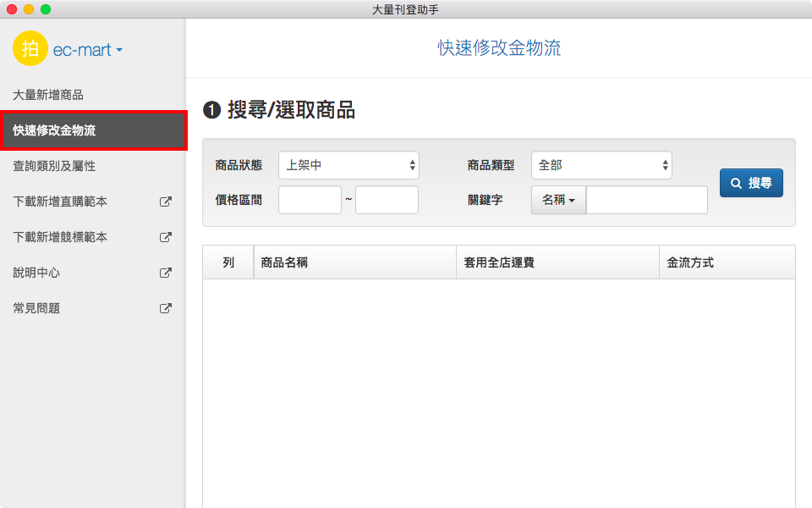
Task: Select 大量新增商品 in the sidebar
Action: click(x=48, y=95)
